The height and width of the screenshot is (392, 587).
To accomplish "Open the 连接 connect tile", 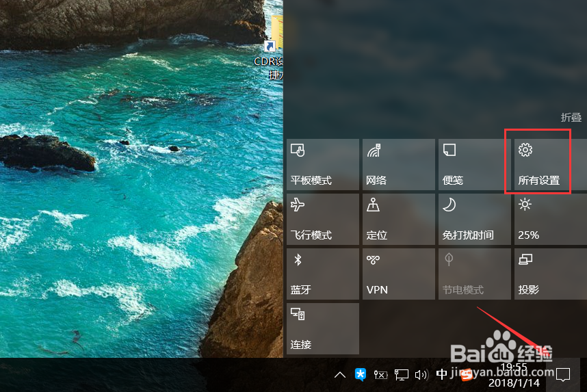I will pyautogui.click(x=323, y=329).
